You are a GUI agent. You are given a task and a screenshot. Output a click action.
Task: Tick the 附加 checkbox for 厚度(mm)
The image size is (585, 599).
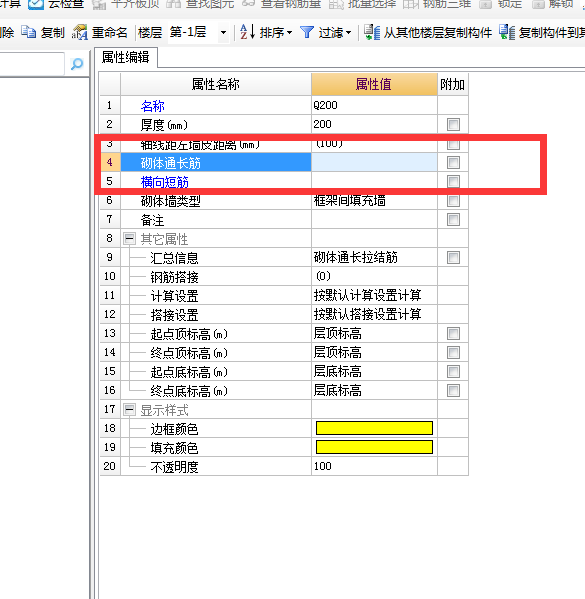[453, 125]
